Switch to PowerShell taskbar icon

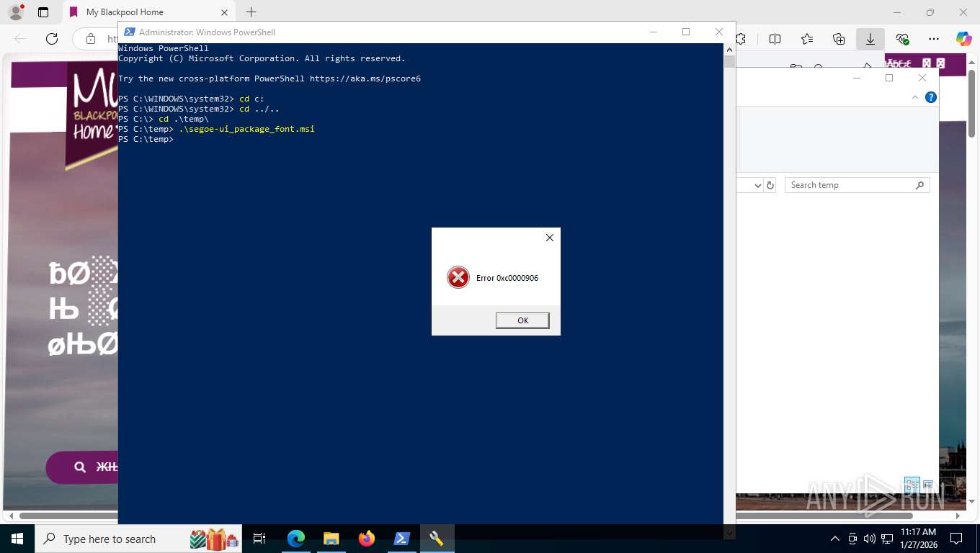(x=401, y=539)
